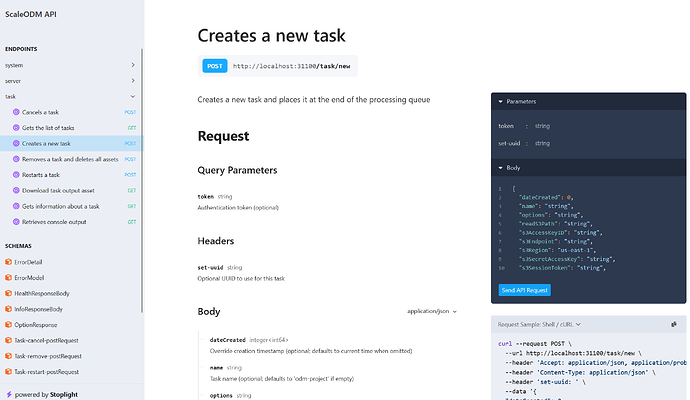Open Restarts a task endpoint
Image resolution: width=690 pixels, height=400 pixels.
pyautogui.click(x=72, y=175)
